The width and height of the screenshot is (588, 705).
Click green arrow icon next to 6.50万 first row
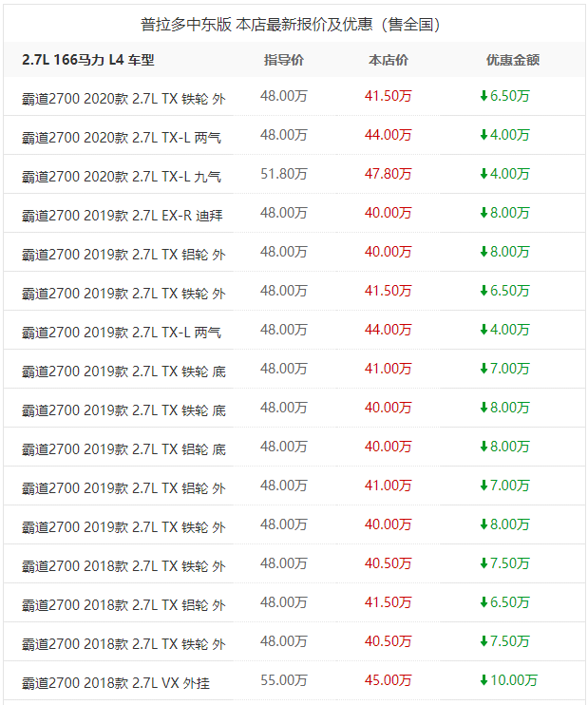click(484, 95)
